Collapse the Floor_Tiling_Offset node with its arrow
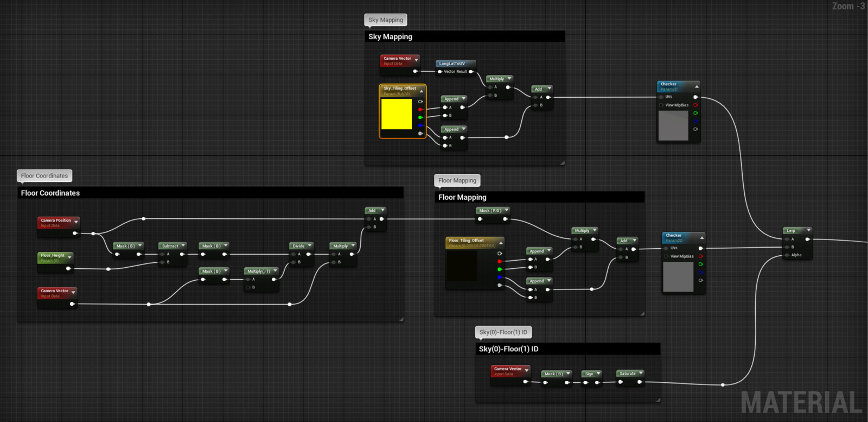The width and height of the screenshot is (868, 422). 501,243
